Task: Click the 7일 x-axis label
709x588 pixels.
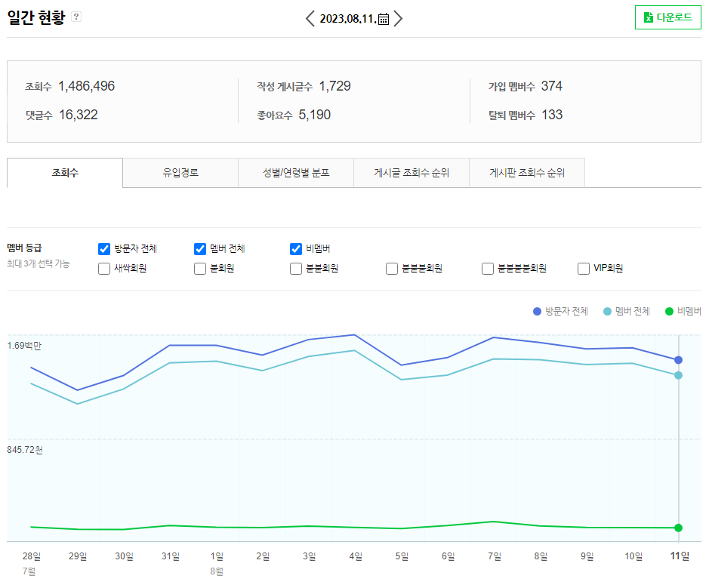Action: (495, 556)
